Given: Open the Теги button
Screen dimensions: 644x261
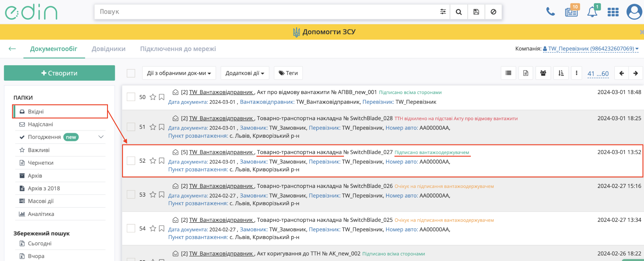Looking at the screenshot, I should click(288, 73).
